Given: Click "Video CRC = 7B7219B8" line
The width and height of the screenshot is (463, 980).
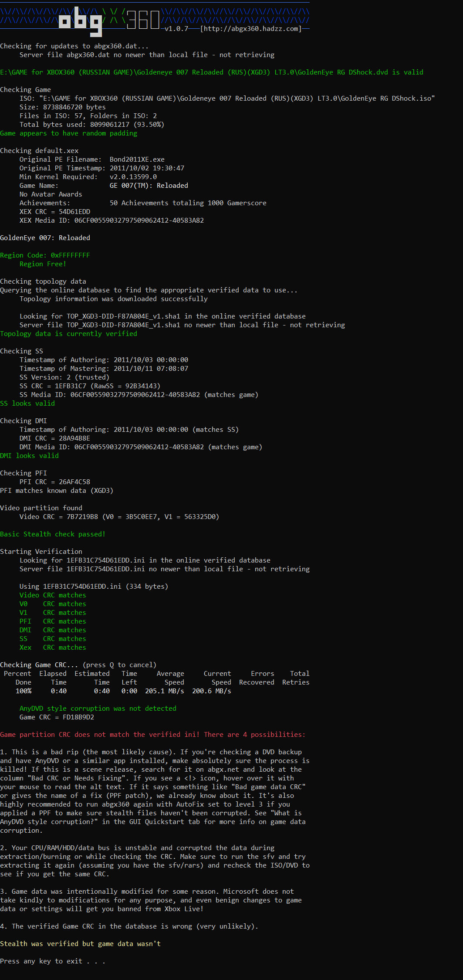Looking at the screenshot, I should coord(119,517).
